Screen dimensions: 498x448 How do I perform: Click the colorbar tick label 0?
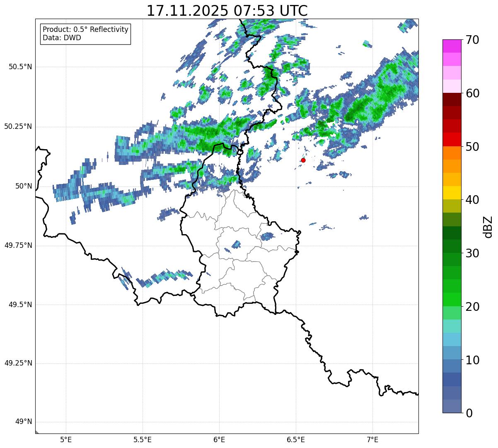[x=469, y=413]
